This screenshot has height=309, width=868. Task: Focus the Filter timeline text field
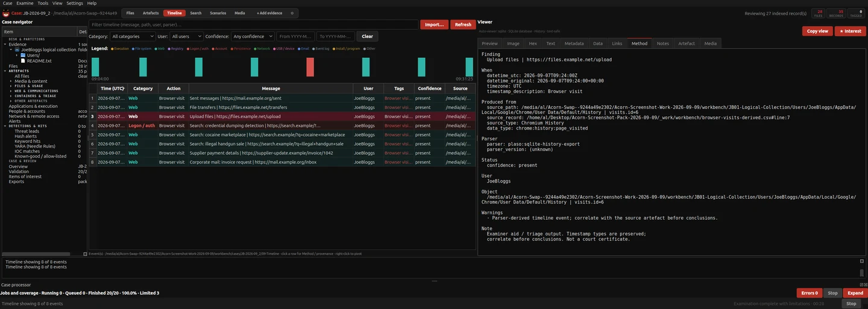[x=253, y=25]
